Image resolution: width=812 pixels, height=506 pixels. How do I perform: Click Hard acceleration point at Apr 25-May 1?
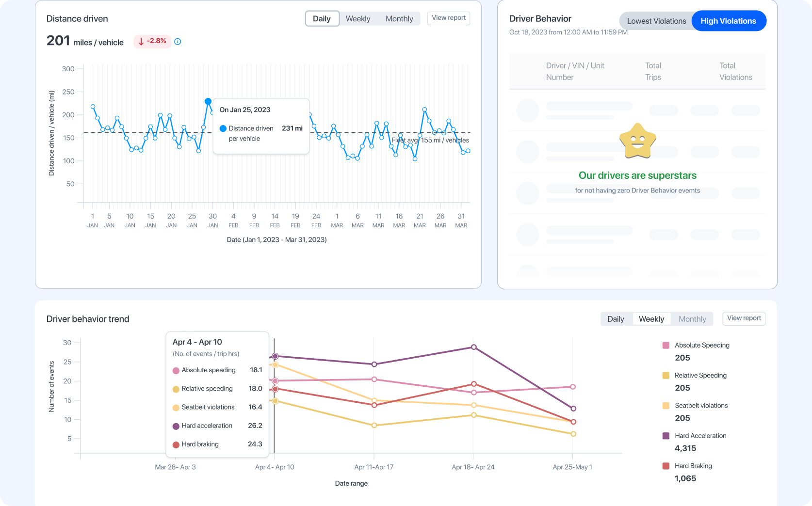tap(573, 409)
